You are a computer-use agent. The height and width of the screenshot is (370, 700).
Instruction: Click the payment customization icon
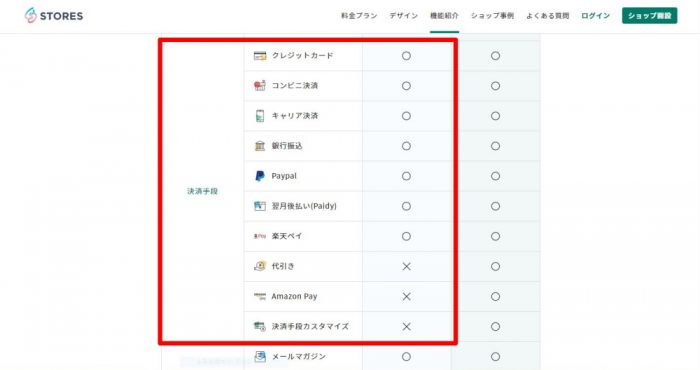coord(260,326)
